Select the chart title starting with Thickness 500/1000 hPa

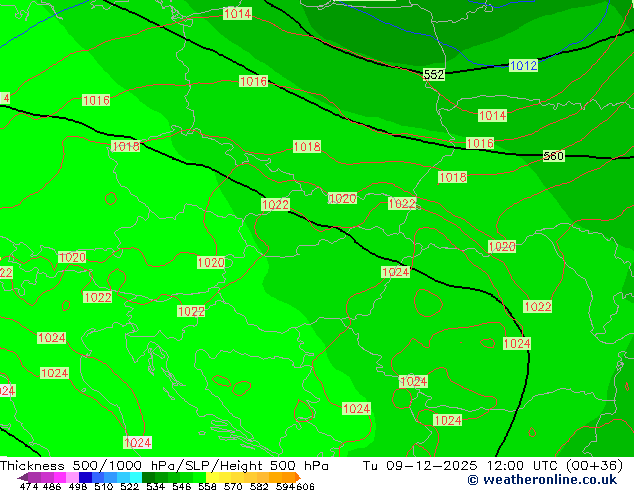point(164,466)
